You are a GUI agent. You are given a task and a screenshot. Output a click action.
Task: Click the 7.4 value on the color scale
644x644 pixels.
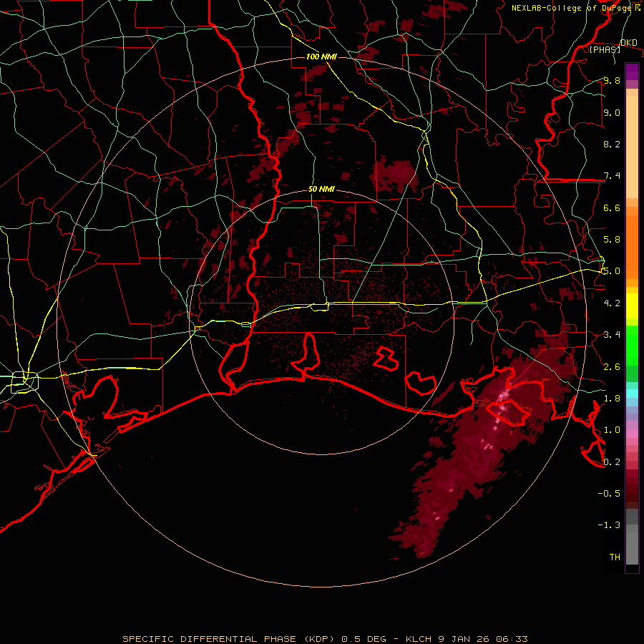pos(612,176)
